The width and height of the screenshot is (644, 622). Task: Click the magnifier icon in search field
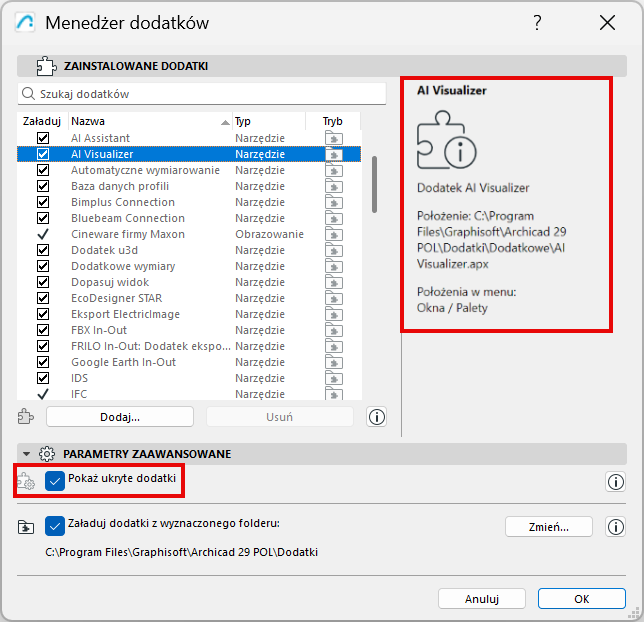tap(28, 94)
